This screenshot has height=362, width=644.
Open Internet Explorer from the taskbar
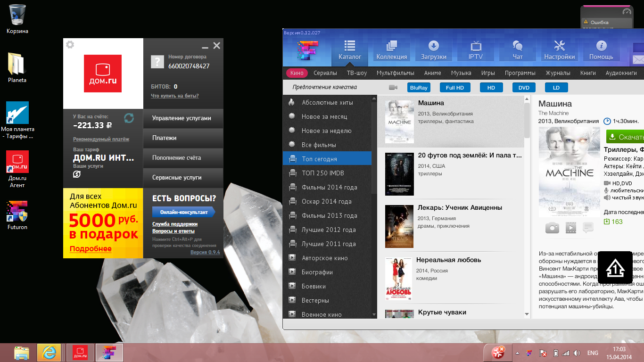pyautogui.click(x=49, y=352)
